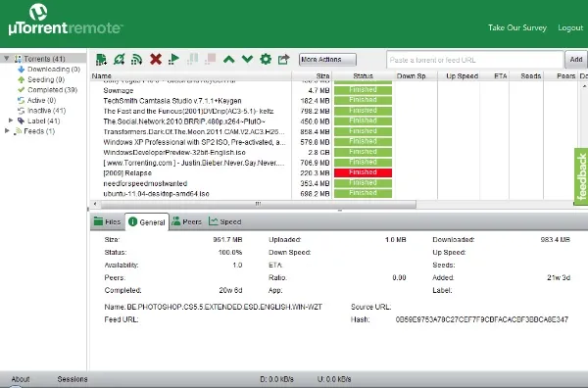Click the torrent hash value text
The image size is (588, 388).
pyautogui.click(x=481, y=319)
